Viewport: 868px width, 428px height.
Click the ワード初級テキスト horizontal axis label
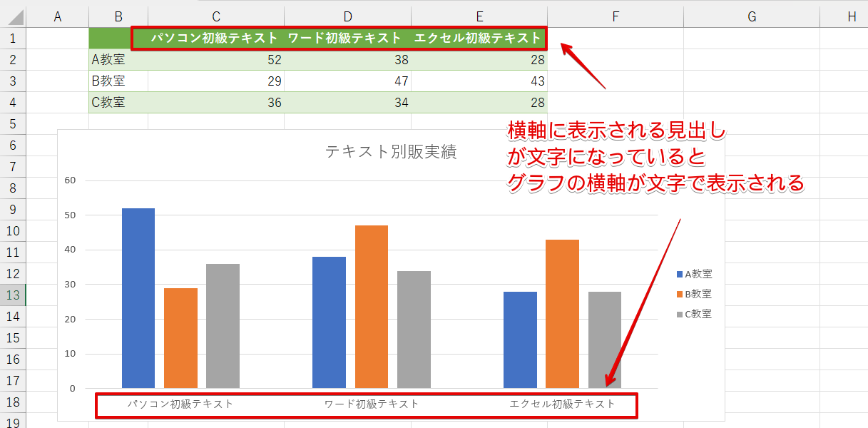coord(372,404)
